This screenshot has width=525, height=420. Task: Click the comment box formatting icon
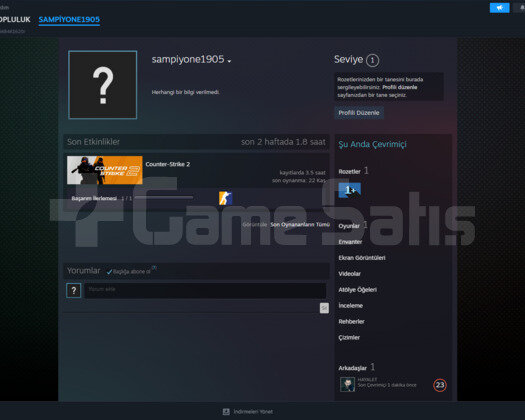pos(324,308)
